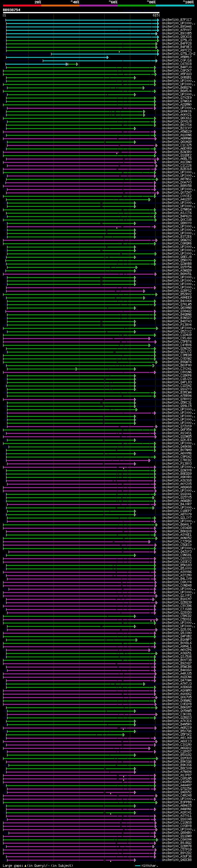The height and width of the screenshot is (868, 197).
Task: Select label UniRef100_B3T2E6
Action: tap(177, 236)
